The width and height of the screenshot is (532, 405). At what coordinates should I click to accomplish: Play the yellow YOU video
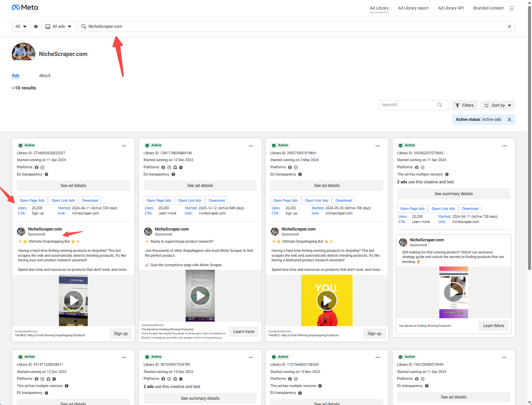click(x=327, y=300)
